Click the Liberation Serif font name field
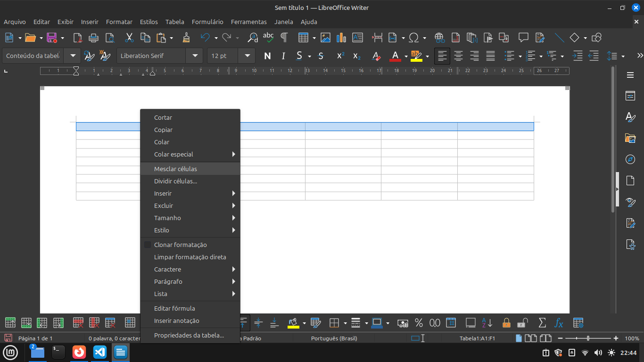 (151, 56)
